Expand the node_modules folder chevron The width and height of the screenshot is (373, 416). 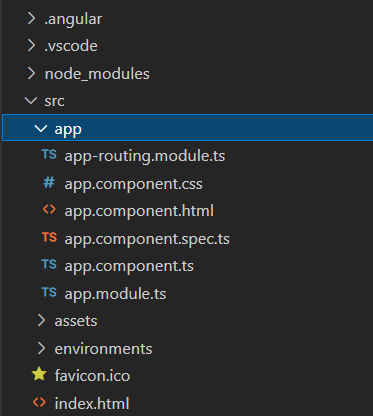tap(31, 73)
